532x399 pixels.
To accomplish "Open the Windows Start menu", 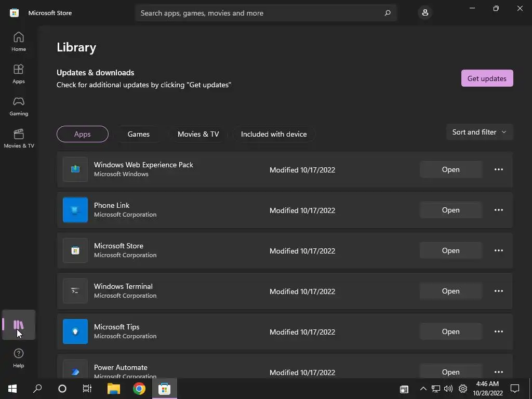I will (x=12, y=389).
